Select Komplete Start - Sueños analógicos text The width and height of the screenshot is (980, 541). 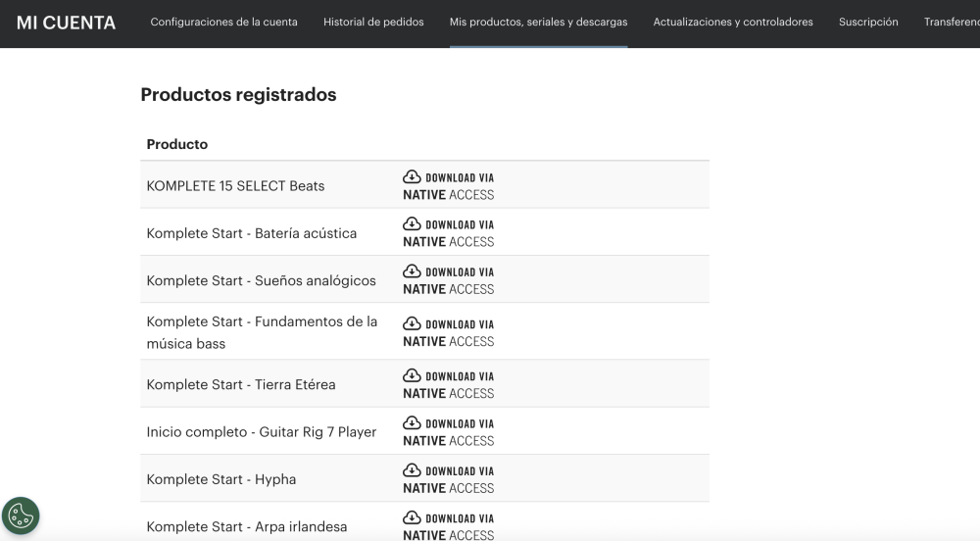pos(262,281)
